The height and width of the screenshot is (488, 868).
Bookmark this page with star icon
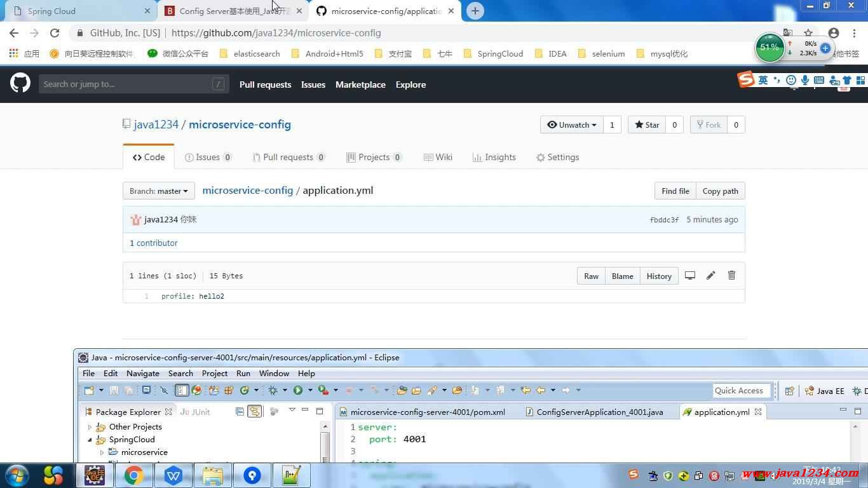pyautogui.click(x=808, y=32)
